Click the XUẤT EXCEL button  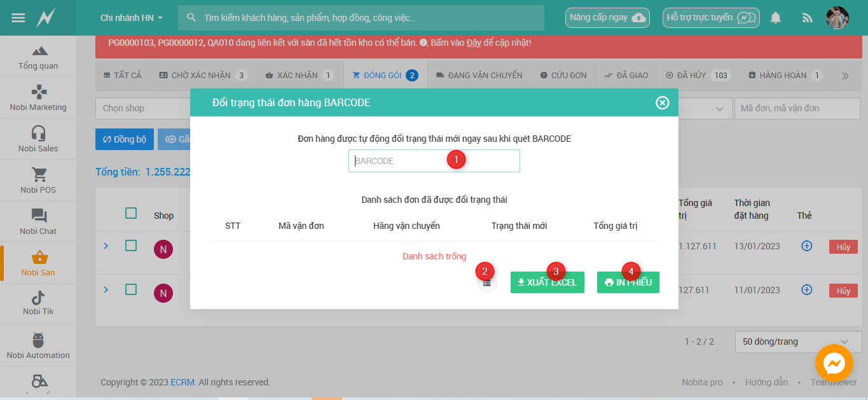[547, 282]
